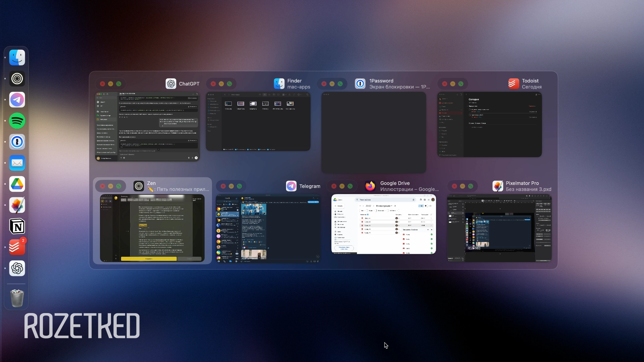Image resolution: width=644 pixels, height=362 pixels.
Task: Open Notion in the dock
Action: (17, 226)
